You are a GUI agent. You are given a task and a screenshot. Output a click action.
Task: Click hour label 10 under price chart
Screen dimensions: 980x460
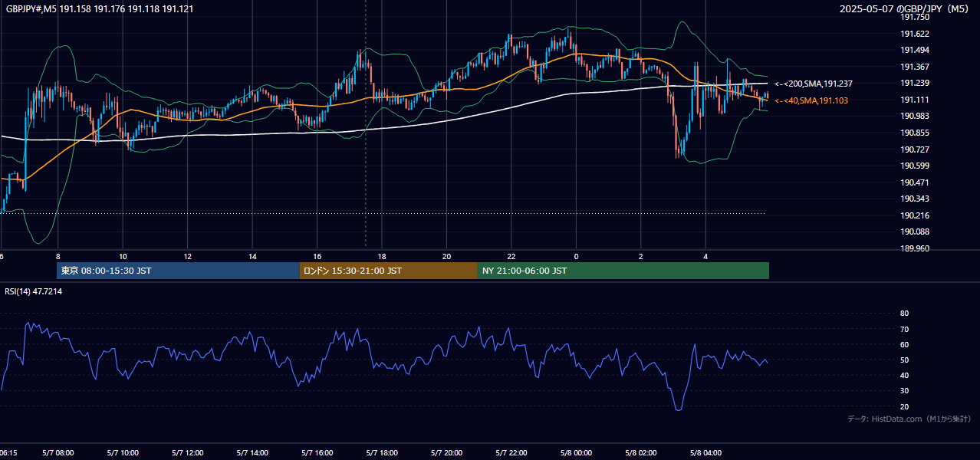point(123,257)
